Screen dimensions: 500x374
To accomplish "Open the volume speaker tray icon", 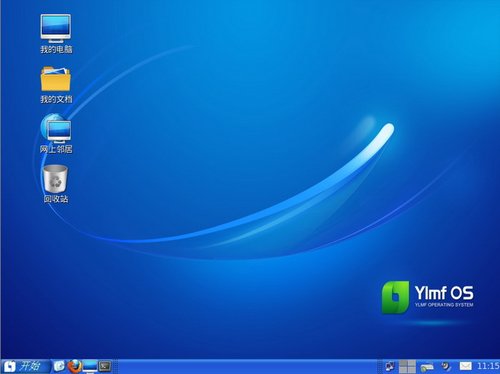I will (446, 366).
